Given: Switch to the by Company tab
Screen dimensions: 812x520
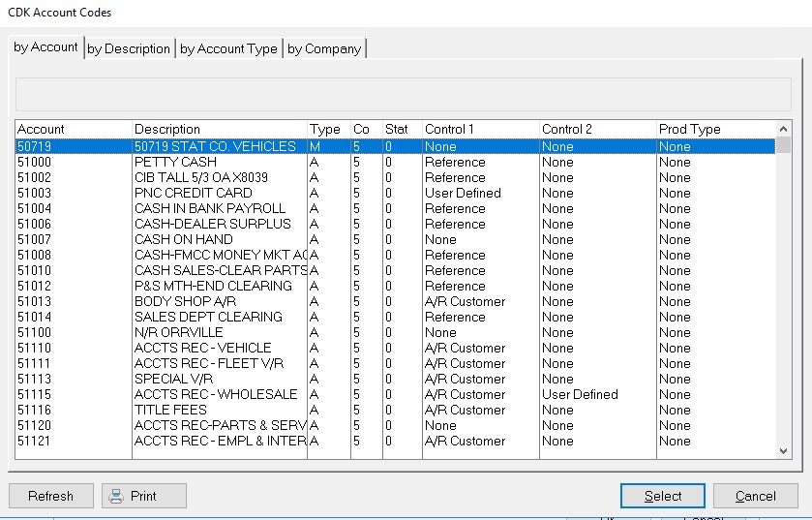Looking at the screenshot, I should [324, 48].
